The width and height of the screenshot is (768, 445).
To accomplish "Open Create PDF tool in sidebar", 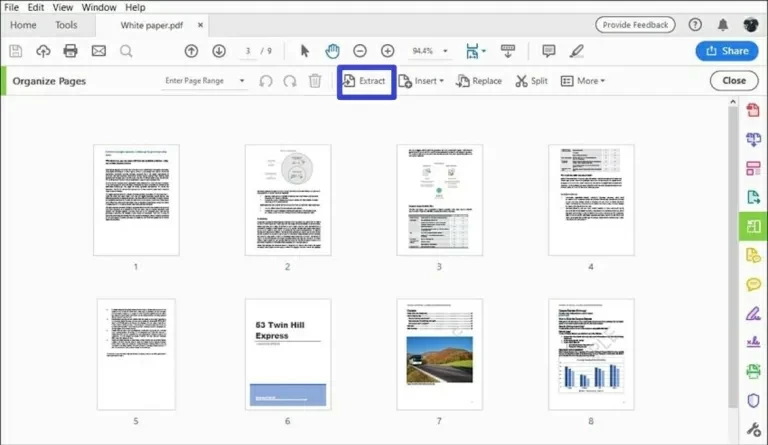I will point(753,110).
